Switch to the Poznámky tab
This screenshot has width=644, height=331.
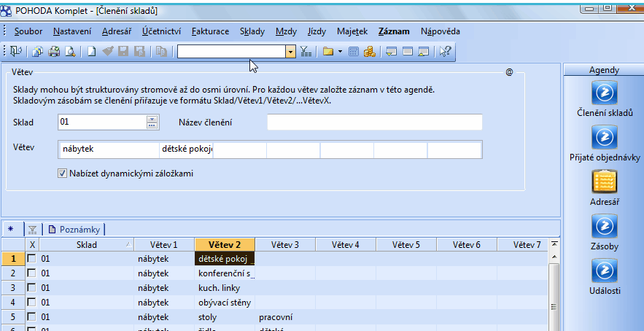point(74,230)
